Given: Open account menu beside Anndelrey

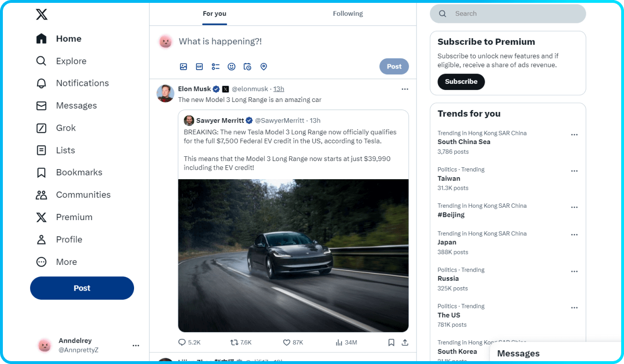Looking at the screenshot, I should (x=136, y=346).
